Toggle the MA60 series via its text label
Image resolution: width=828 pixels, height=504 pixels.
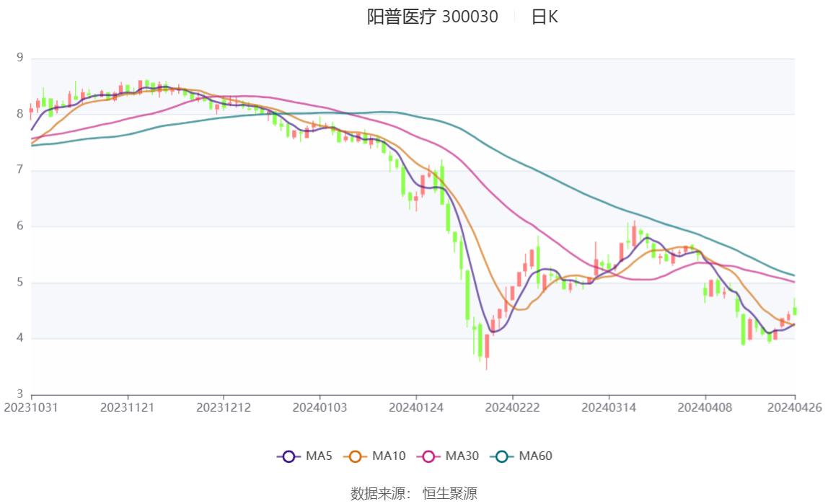coord(535,456)
